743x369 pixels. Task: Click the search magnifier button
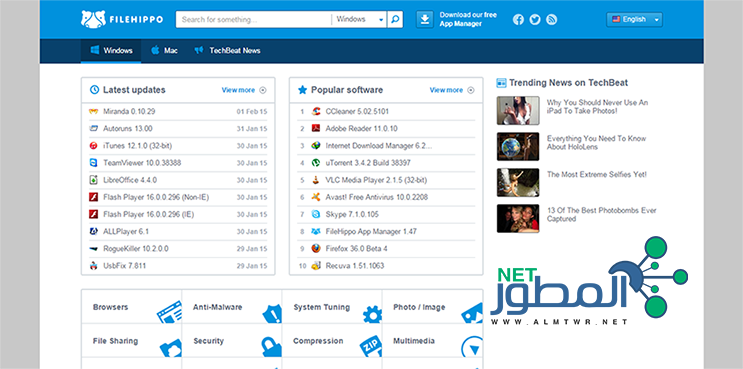coord(395,19)
